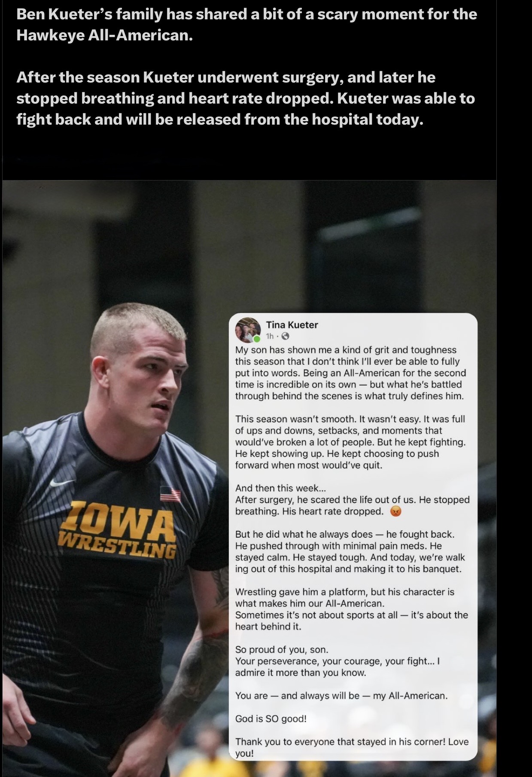
Task: Click the angry face emoji
Action: (395, 511)
